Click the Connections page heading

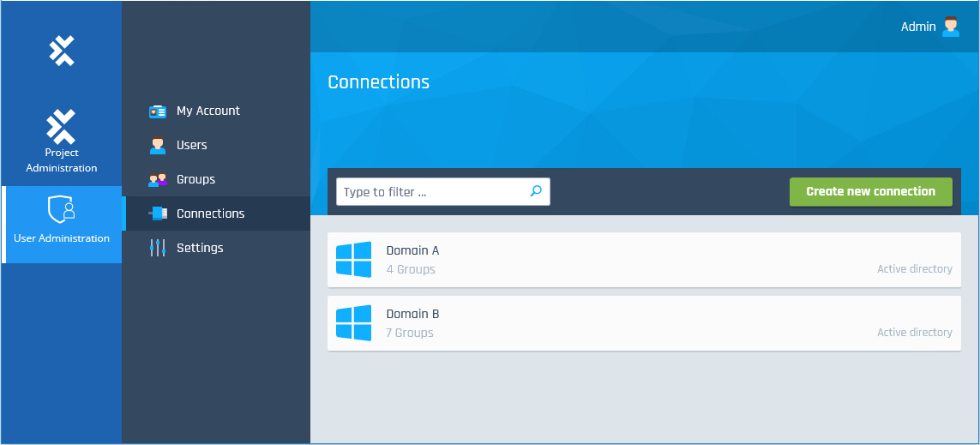point(379,81)
